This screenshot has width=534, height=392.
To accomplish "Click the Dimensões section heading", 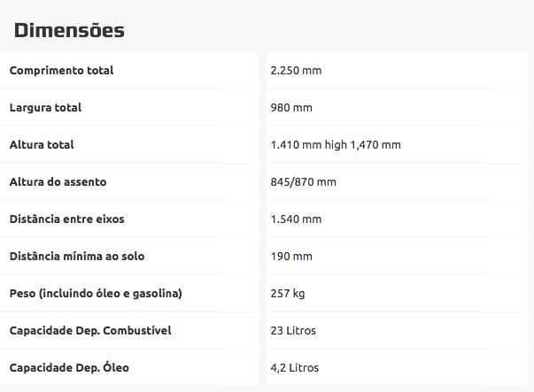I will click(69, 30).
